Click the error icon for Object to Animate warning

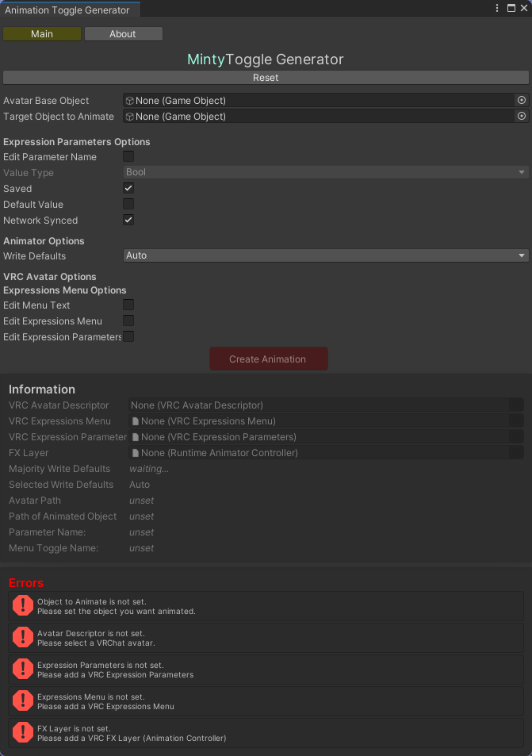22,605
